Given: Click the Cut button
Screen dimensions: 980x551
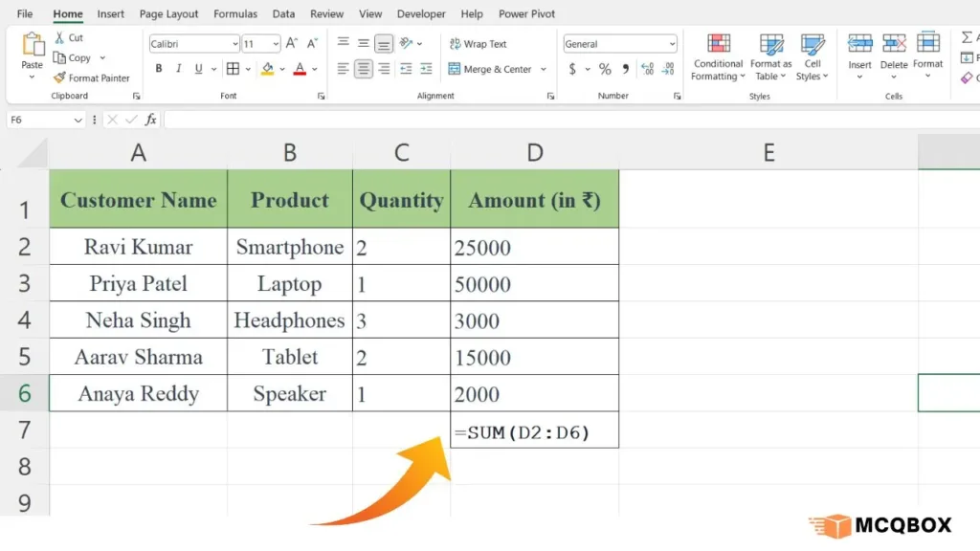Looking at the screenshot, I should [x=69, y=38].
